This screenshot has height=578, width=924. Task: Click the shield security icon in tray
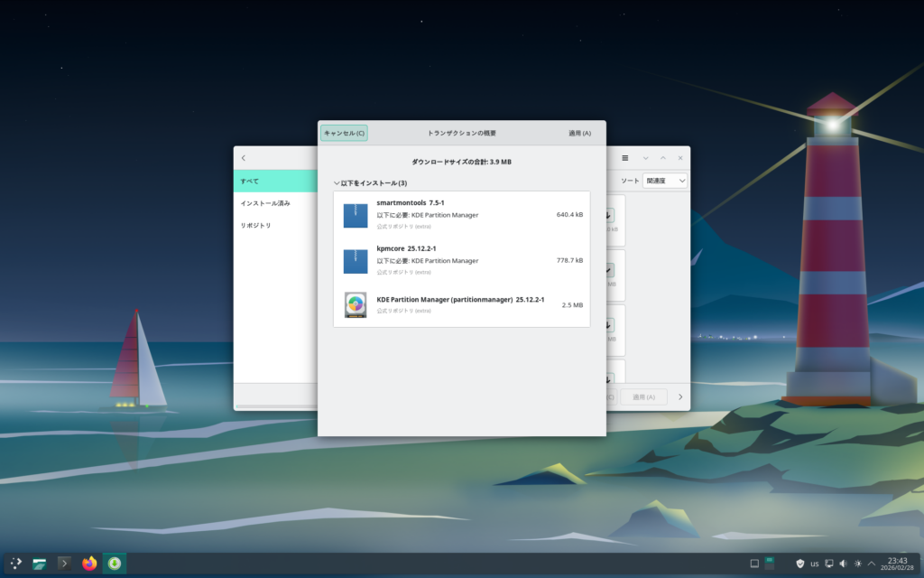pyautogui.click(x=799, y=564)
